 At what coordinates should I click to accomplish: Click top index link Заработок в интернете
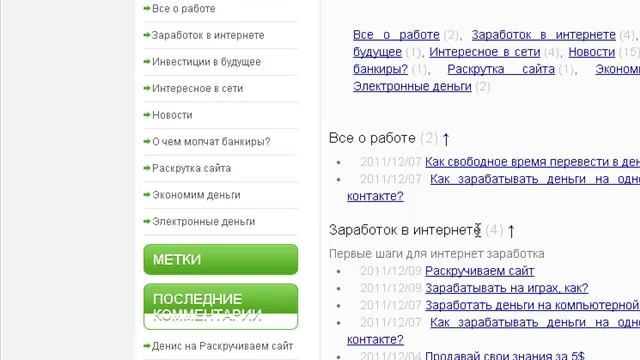point(544,35)
